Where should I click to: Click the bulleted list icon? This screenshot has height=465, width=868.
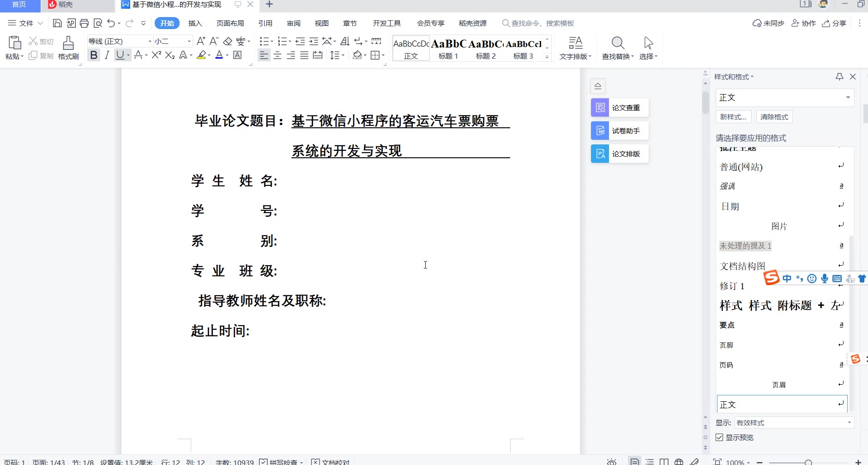tap(264, 42)
